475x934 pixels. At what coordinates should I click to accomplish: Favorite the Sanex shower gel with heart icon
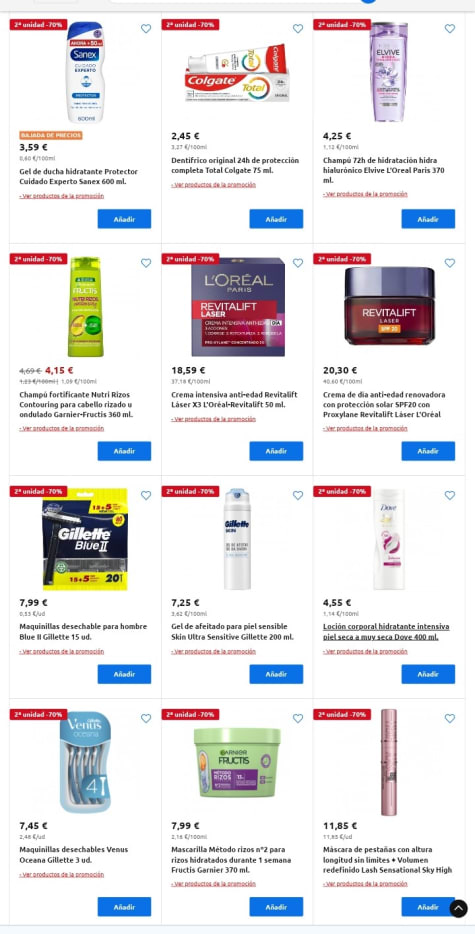point(146,29)
